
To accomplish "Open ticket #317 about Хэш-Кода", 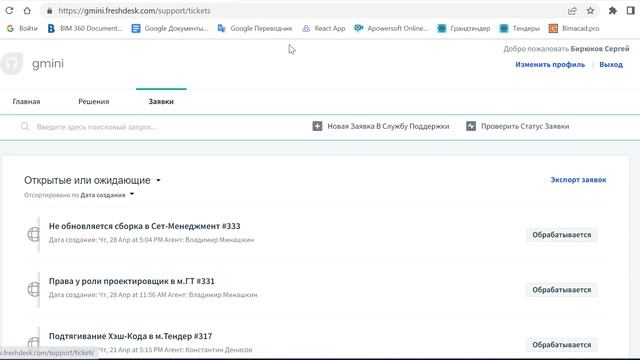I will point(130,336).
